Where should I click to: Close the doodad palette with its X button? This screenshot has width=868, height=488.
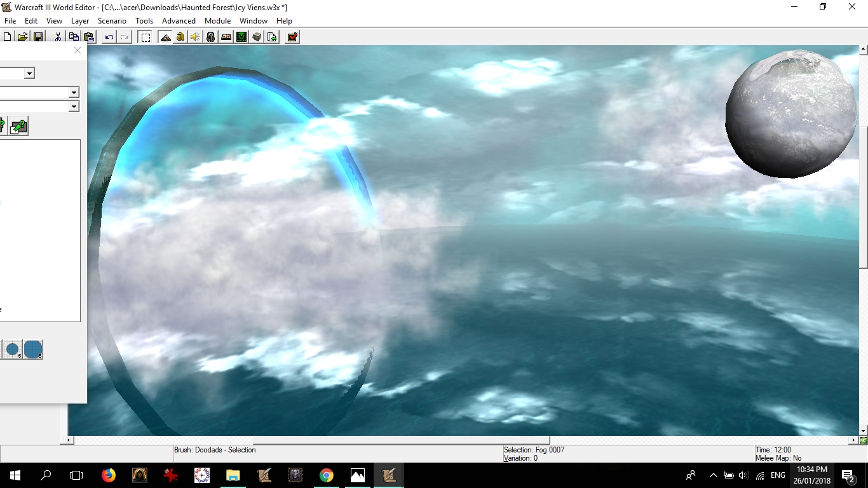[78, 50]
